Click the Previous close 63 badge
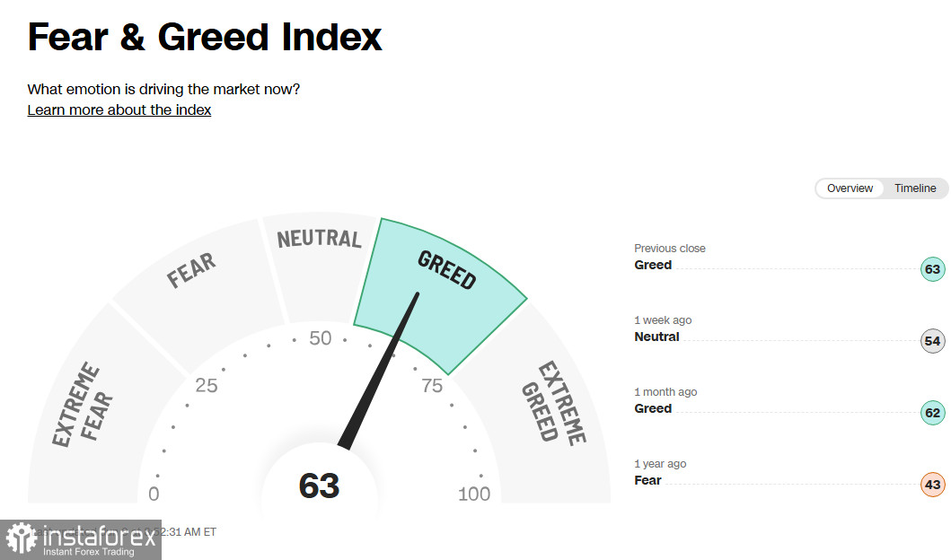The height and width of the screenshot is (560, 951). click(932, 269)
